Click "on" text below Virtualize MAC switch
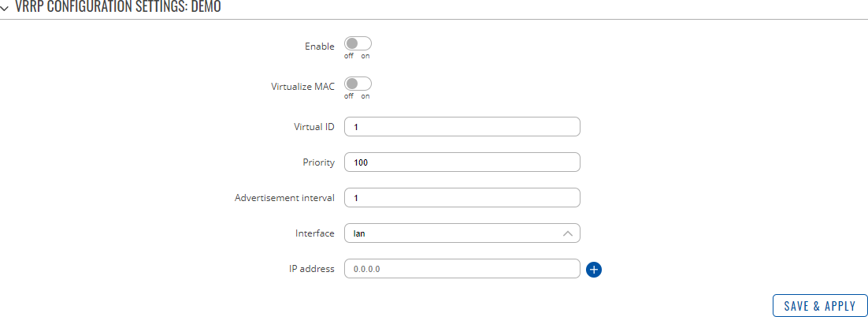The image size is (868, 317). [x=365, y=96]
